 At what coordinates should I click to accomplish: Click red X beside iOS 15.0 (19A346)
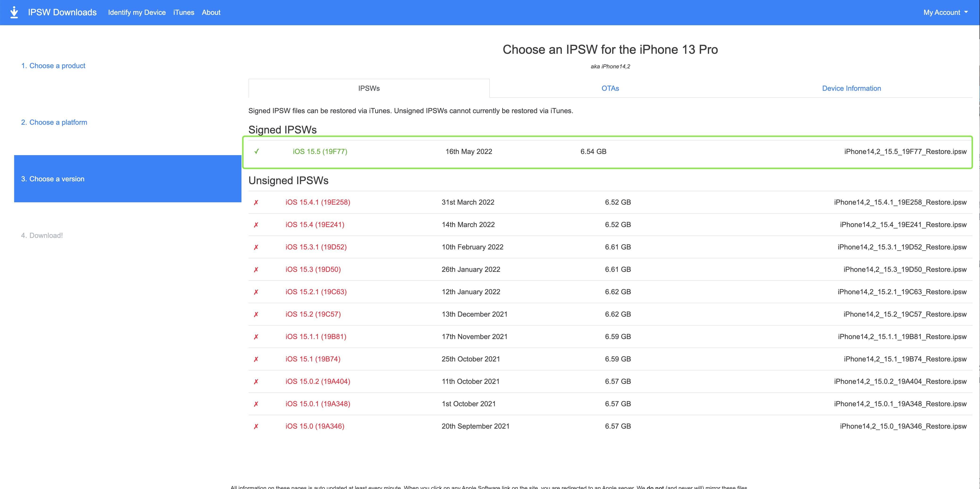coord(256,427)
